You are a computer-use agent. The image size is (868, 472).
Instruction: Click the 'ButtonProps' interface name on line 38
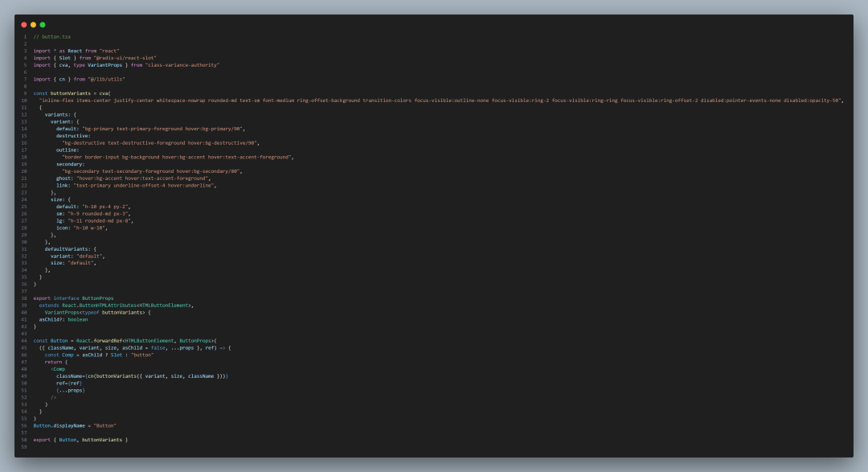97,298
